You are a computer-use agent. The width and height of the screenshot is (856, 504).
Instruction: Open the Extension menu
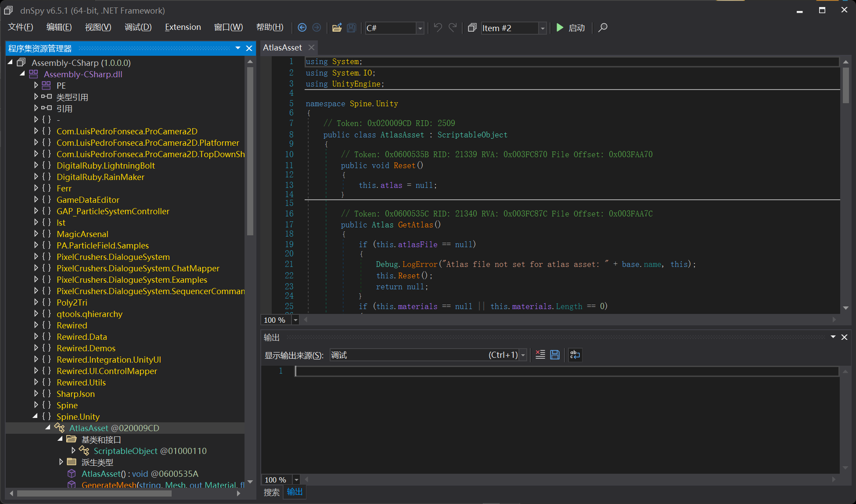click(x=183, y=27)
